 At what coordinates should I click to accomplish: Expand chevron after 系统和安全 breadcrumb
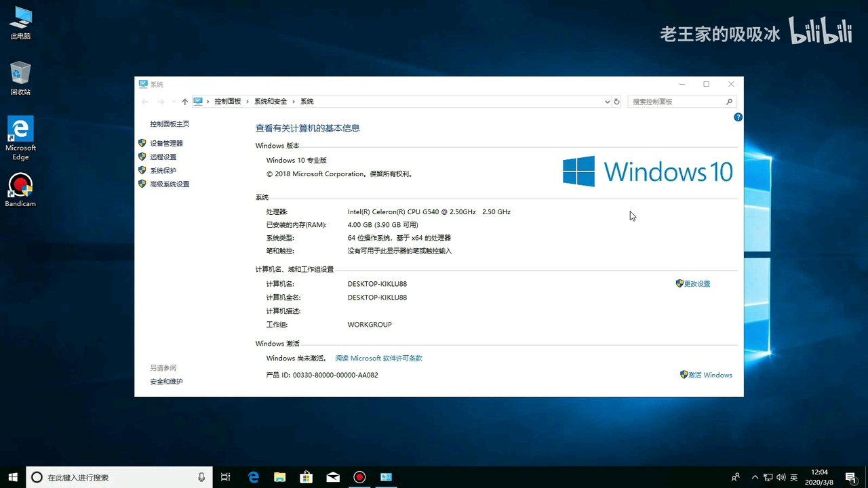coord(294,102)
